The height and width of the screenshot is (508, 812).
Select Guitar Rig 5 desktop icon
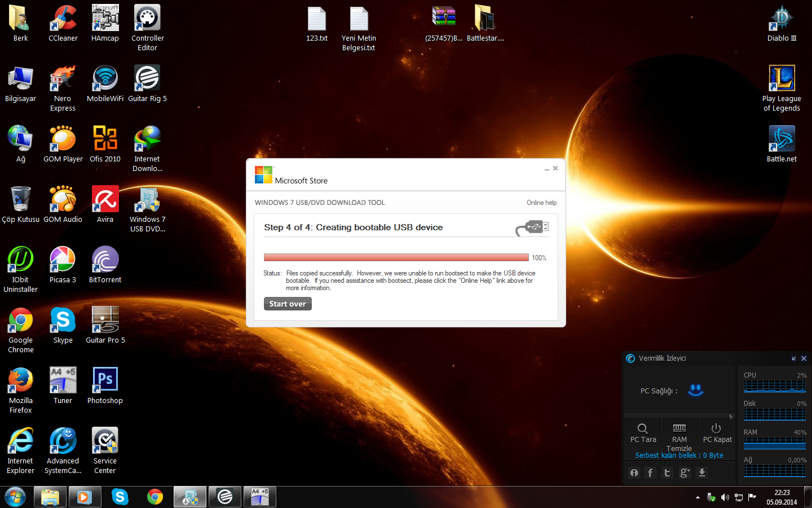[147, 84]
